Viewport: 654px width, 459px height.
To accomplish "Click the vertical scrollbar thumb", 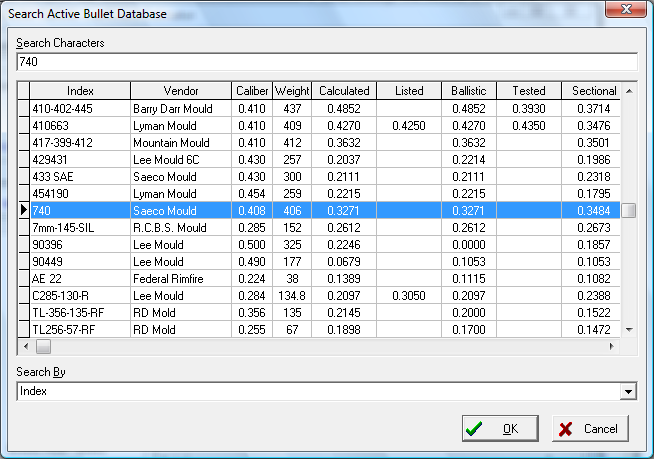I will (x=629, y=210).
